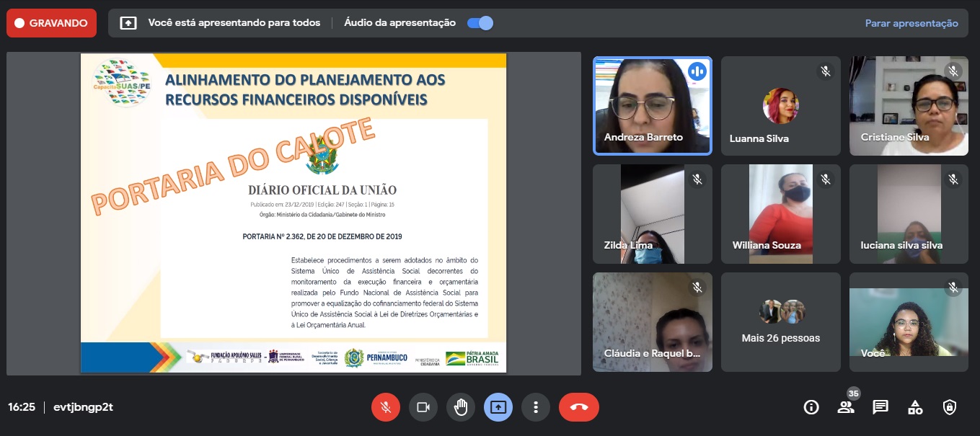Raise your hand
The height and width of the screenshot is (436, 980).
(x=461, y=407)
